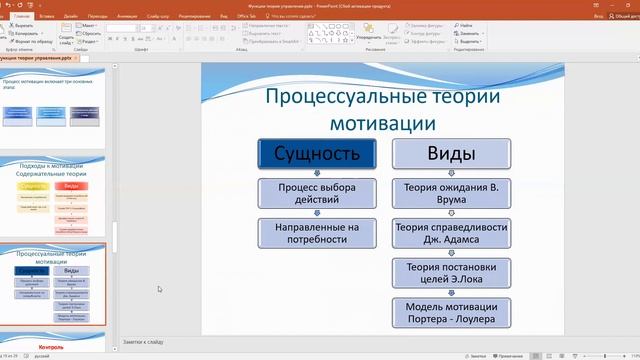Screen dimensions: 640x360
Task: Open the Вставка ribbon tab
Action: point(47,16)
